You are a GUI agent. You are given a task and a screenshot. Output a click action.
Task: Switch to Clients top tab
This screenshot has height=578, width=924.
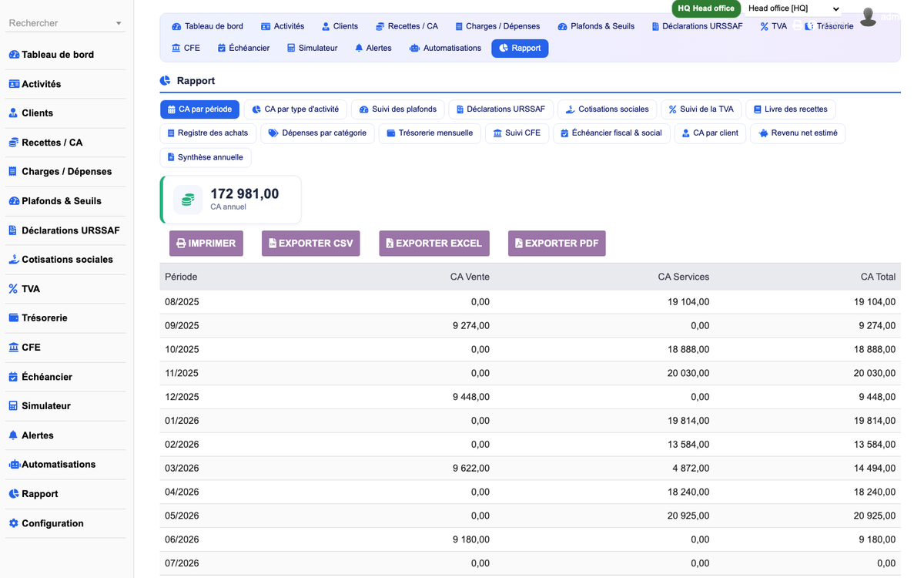point(340,26)
